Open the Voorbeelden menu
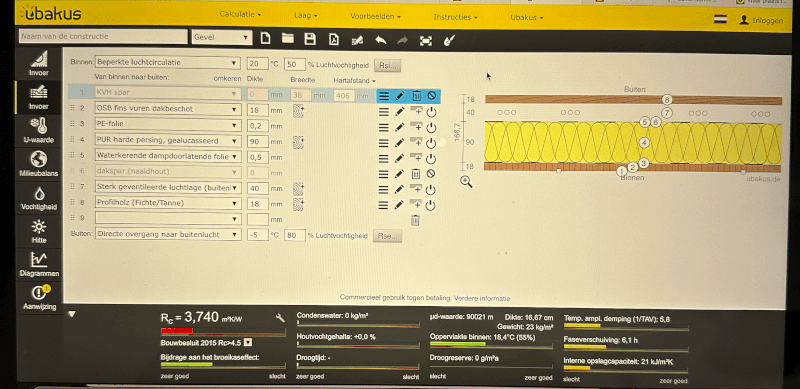 375,16
